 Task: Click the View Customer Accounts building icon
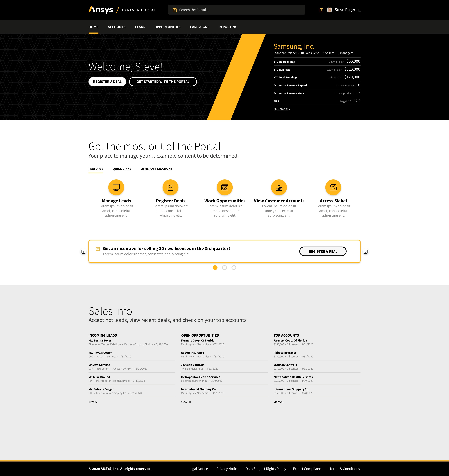(x=279, y=187)
